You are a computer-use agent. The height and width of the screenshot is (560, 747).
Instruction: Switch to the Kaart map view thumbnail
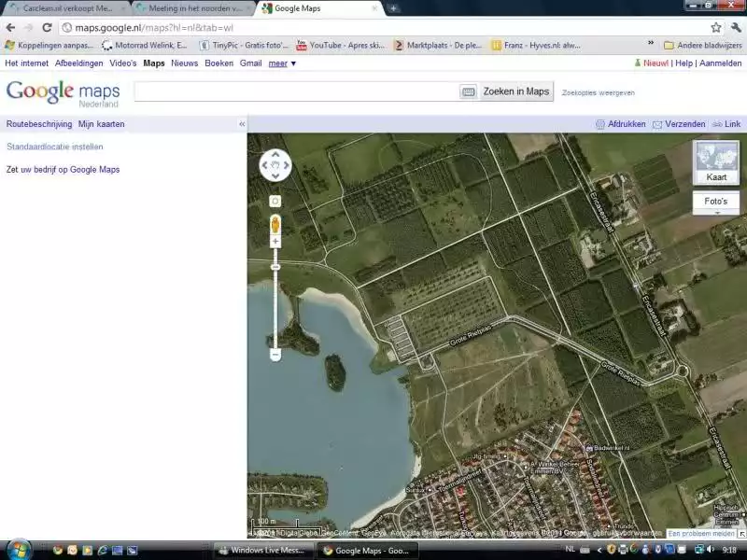pos(716,162)
